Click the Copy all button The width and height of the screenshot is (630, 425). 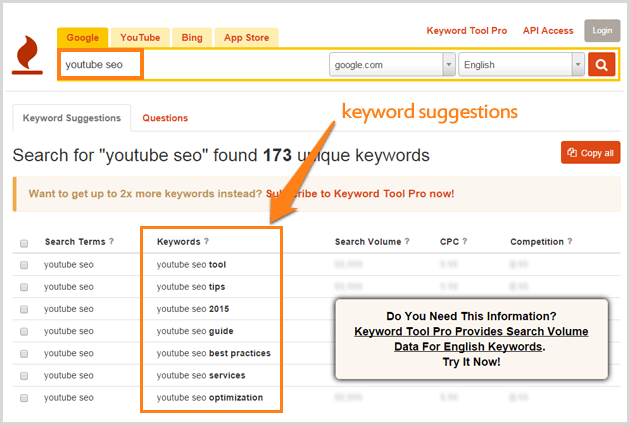pos(590,153)
